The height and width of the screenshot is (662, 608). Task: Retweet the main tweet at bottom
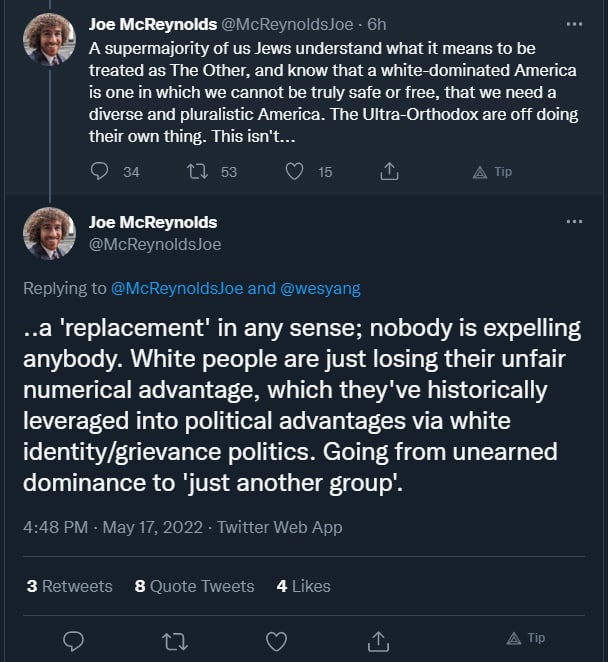[x=175, y=639]
